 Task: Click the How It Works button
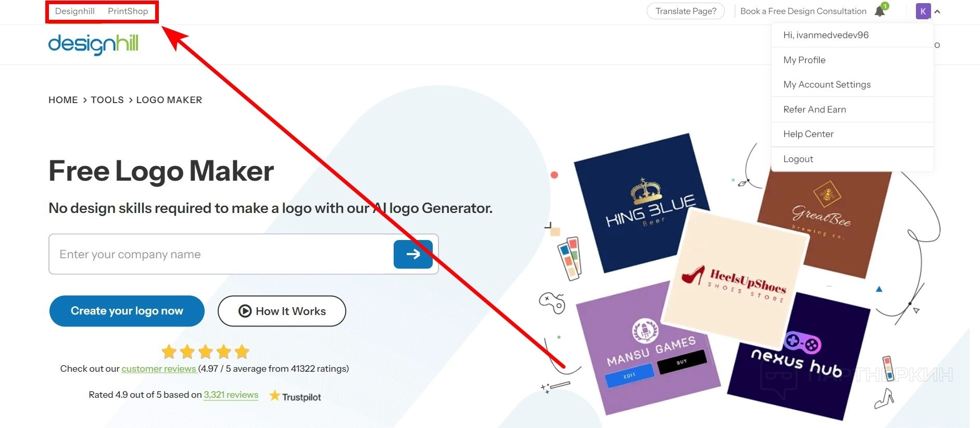pyautogui.click(x=282, y=311)
